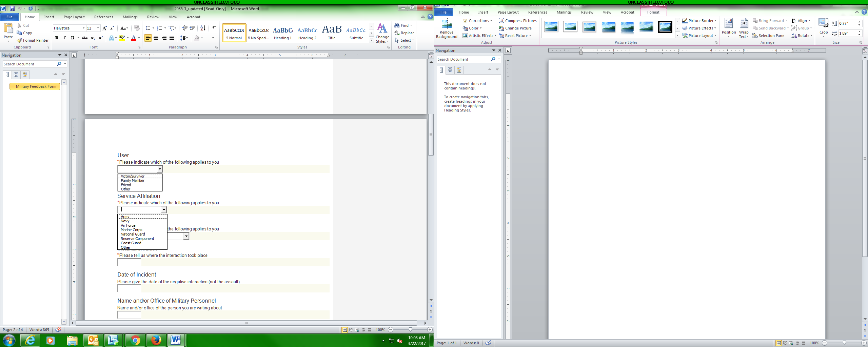This screenshot has height=347, width=868.
Task: Switch to browse headings view in left Navigation pane
Action: tap(7, 75)
